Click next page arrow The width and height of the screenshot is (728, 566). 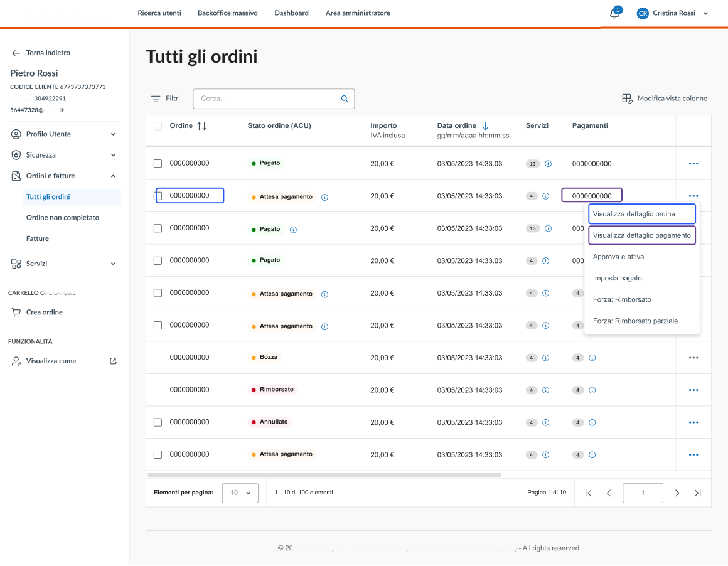[677, 493]
